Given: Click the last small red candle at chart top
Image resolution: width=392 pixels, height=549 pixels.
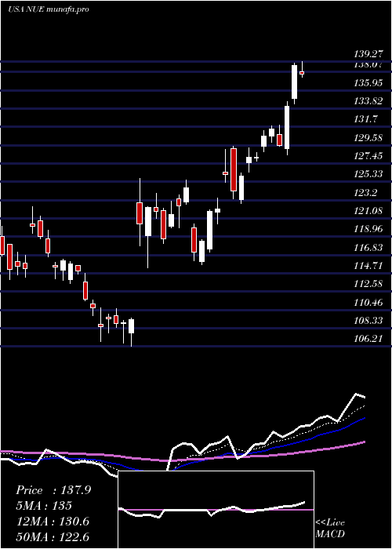Looking at the screenshot, I should 302,72.
